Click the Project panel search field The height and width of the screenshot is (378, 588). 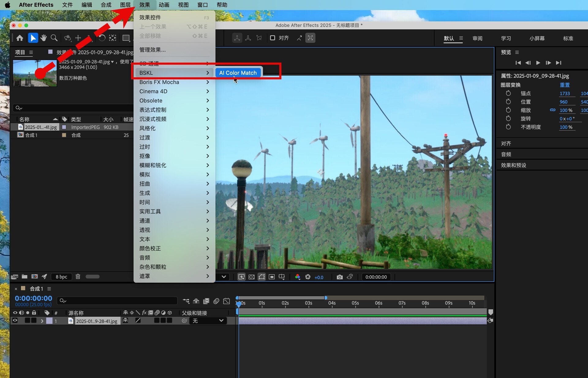coord(73,108)
